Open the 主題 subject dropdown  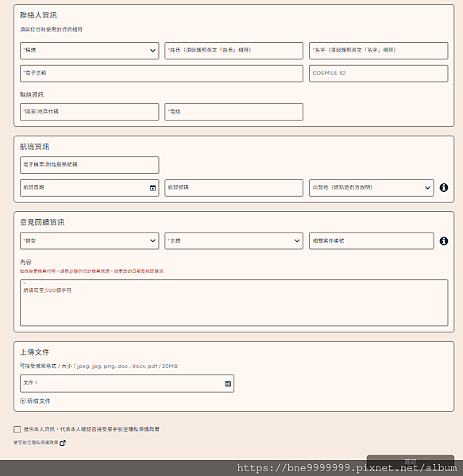233,241
